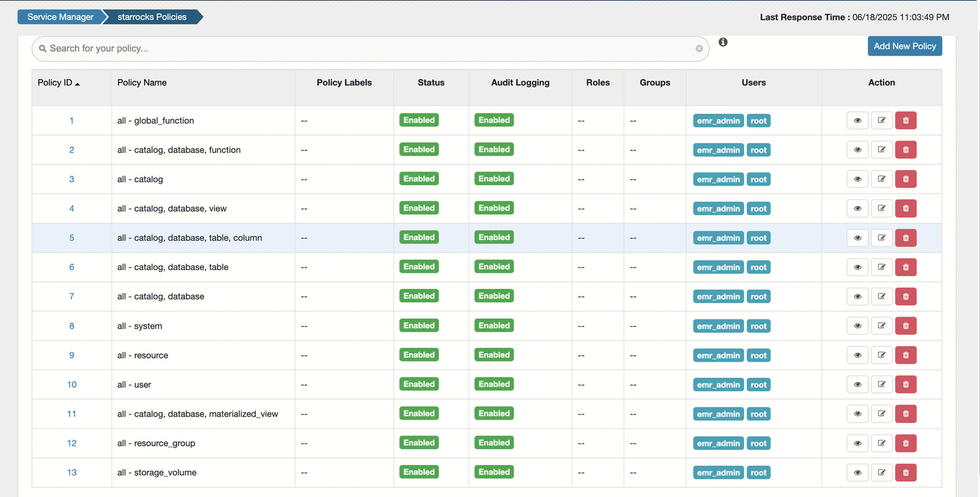Open policy ID 13 link

72,472
